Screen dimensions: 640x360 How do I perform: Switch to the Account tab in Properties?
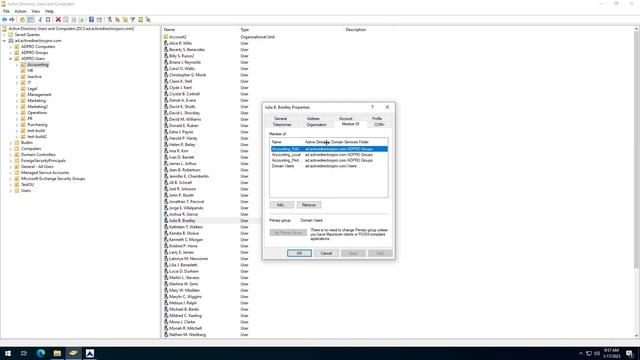(346, 118)
